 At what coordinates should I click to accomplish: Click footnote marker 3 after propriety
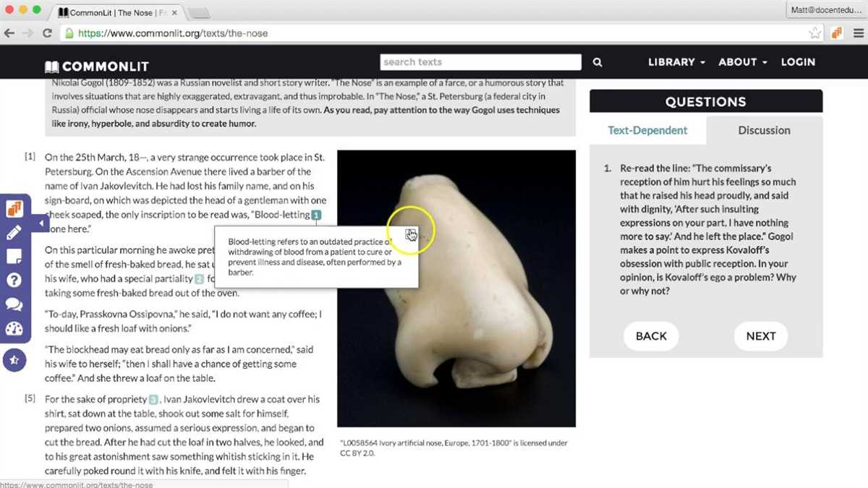pyautogui.click(x=153, y=399)
